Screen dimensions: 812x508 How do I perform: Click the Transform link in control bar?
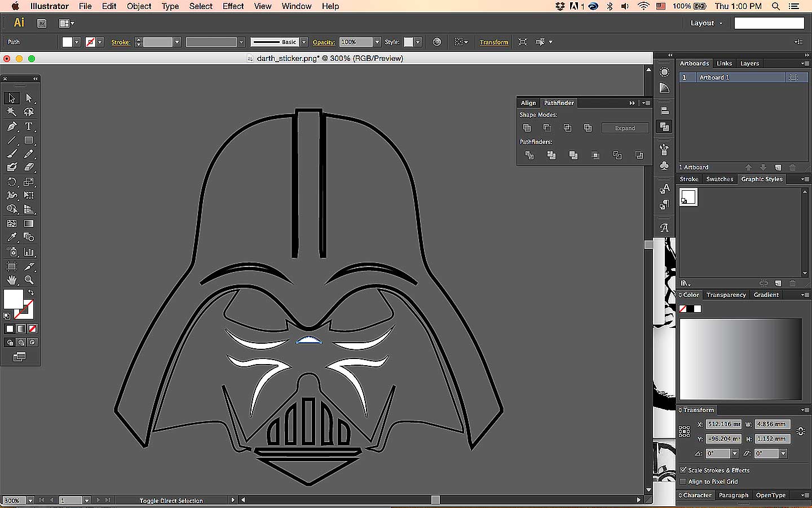coord(494,42)
